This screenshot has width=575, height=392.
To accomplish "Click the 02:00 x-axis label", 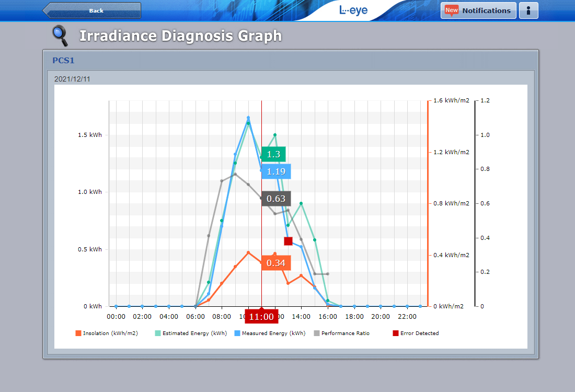I will tap(142, 316).
